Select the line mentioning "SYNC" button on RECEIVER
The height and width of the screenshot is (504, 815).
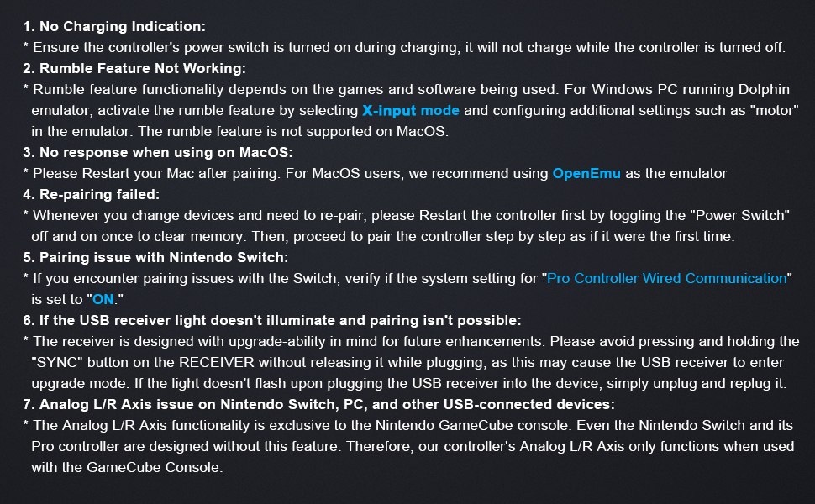(407, 362)
